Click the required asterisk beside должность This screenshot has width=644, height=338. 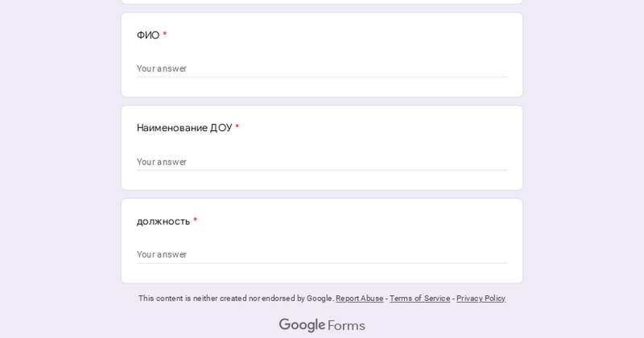click(x=196, y=220)
